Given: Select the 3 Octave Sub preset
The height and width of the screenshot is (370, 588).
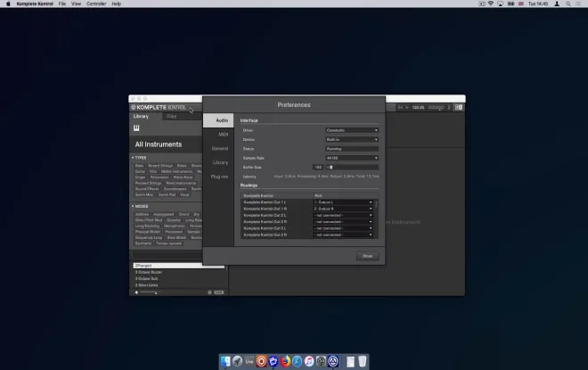Looking at the screenshot, I should [179, 279].
